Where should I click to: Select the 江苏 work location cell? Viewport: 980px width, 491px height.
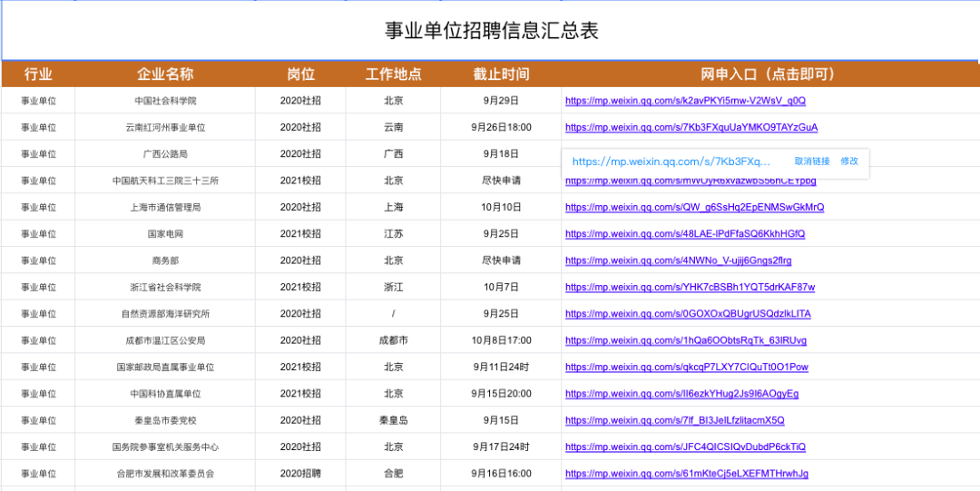(x=393, y=234)
